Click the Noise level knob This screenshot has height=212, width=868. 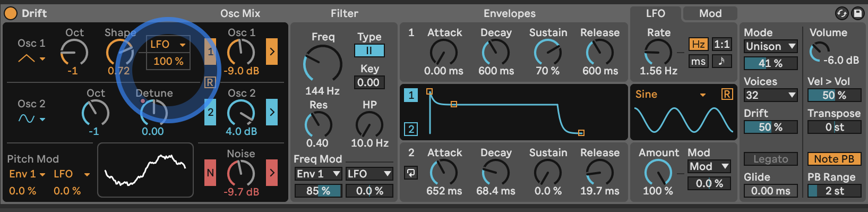coord(241,173)
